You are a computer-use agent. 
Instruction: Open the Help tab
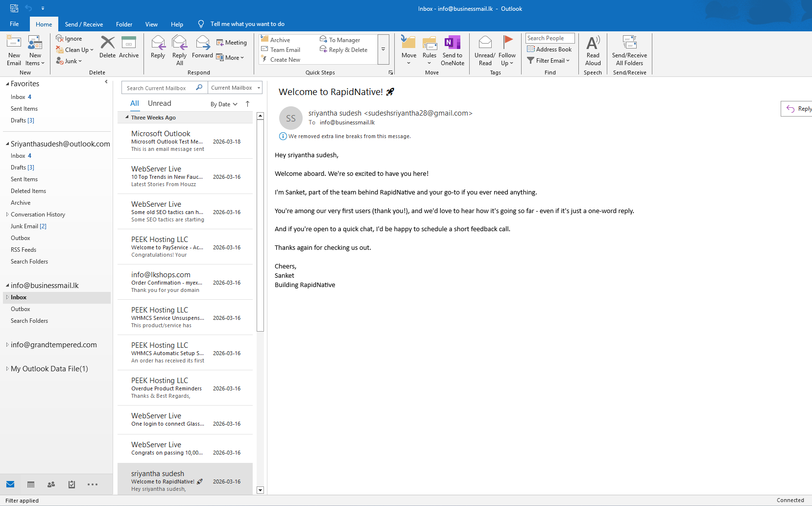pos(177,24)
